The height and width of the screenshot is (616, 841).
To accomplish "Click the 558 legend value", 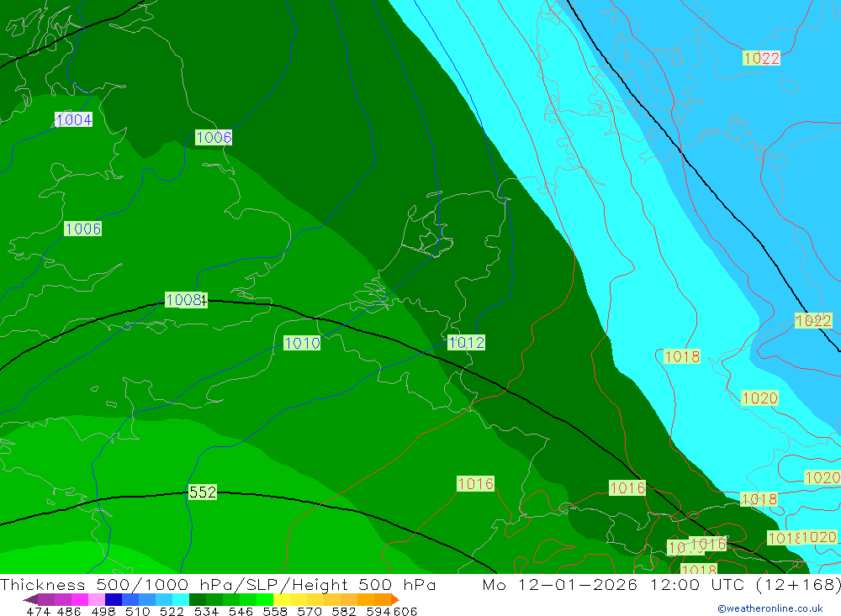I will point(275,612).
